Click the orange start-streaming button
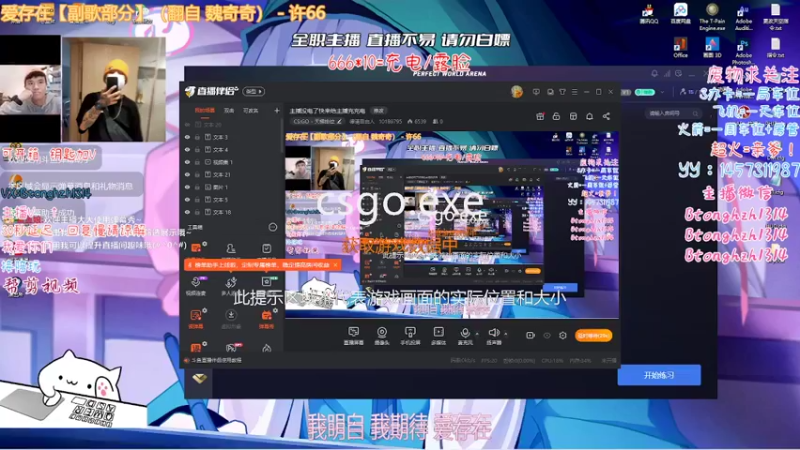 point(593,335)
